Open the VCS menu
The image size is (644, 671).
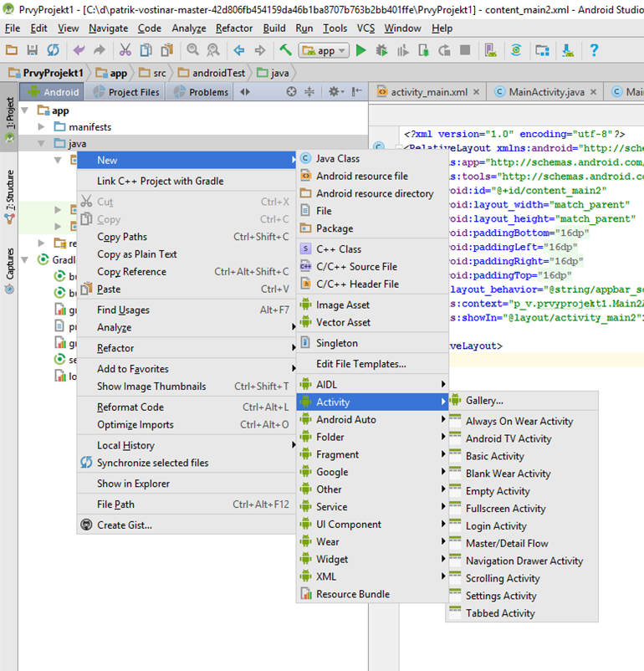click(365, 28)
